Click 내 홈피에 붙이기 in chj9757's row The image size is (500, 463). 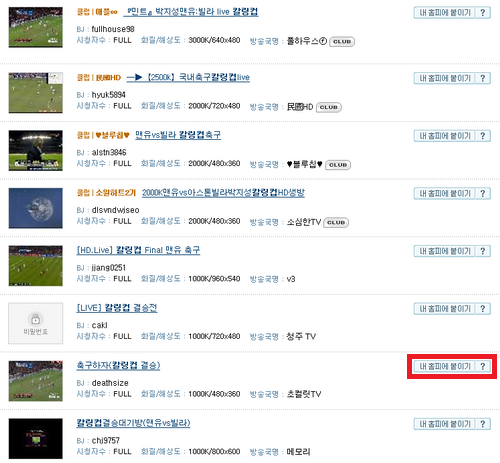click(x=444, y=424)
